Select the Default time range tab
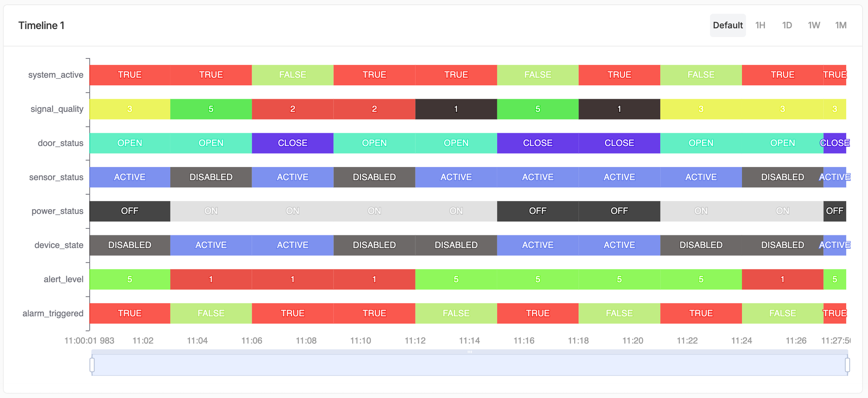 [x=727, y=25]
